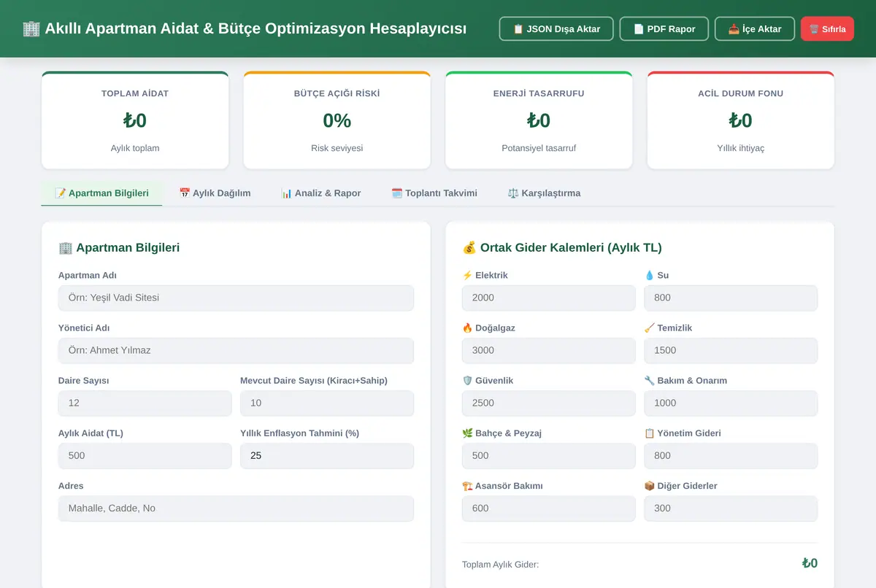The height and width of the screenshot is (588, 876).
Task: Click the calendar icon on Aylık Dağılım tab
Action: [x=185, y=193]
